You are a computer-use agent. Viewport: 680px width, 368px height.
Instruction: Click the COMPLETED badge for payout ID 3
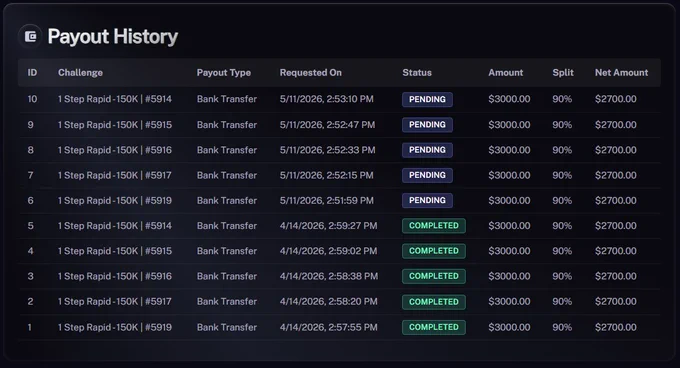[434, 276]
